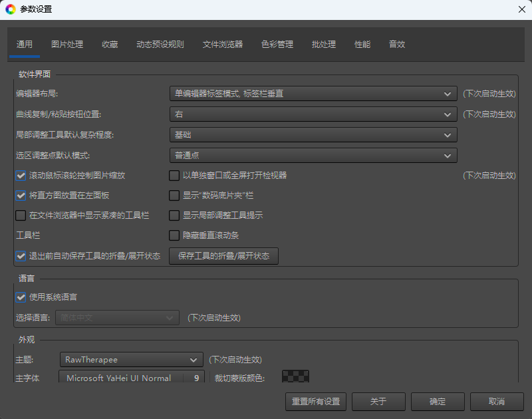Select the 动态预设规则 tab
532x419 pixels.
point(160,45)
